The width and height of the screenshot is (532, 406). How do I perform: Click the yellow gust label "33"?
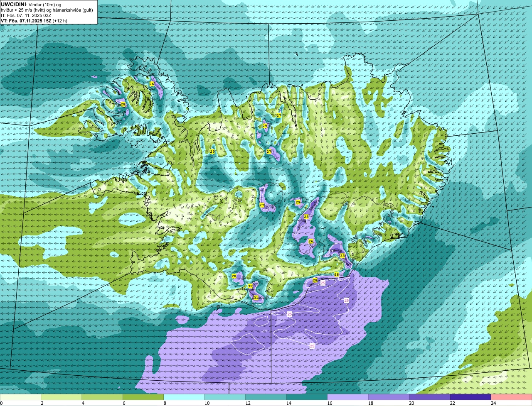point(342,256)
